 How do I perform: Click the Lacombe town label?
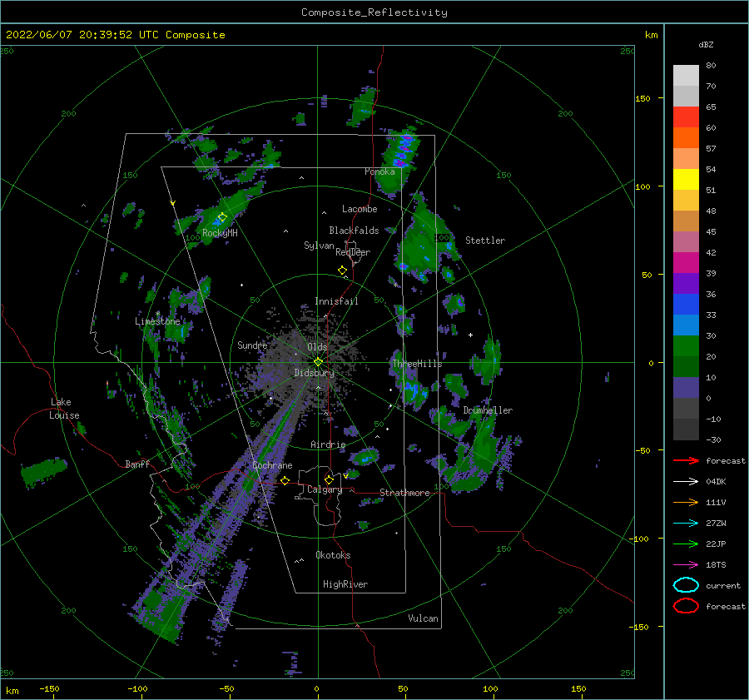[360, 209]
